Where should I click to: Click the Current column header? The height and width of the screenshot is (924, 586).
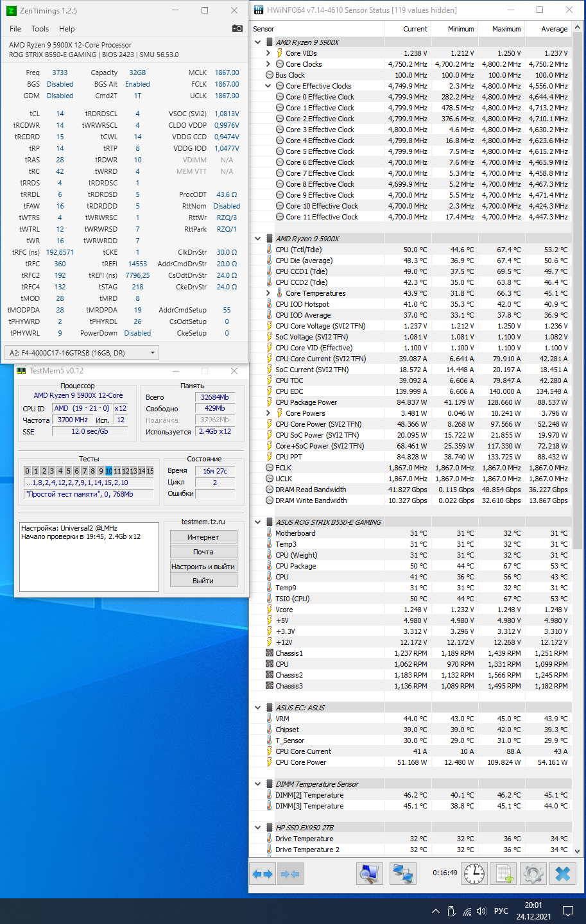click(x=407, y=29)
